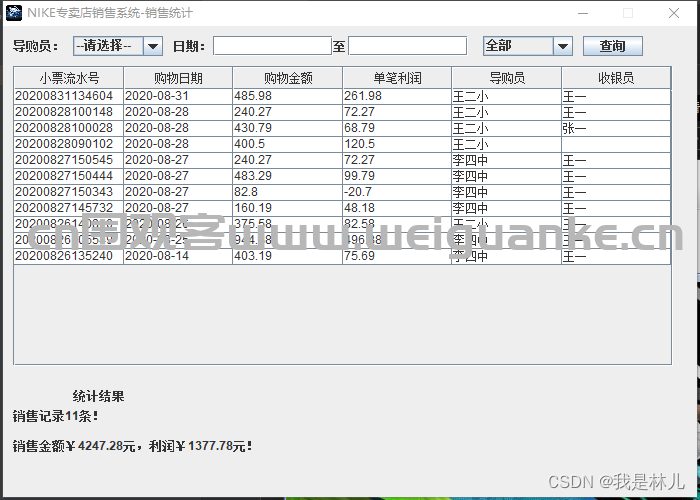
Task: Open the 导购员 '--请选择--' dropdown
Action: click(x=118, y=46)
